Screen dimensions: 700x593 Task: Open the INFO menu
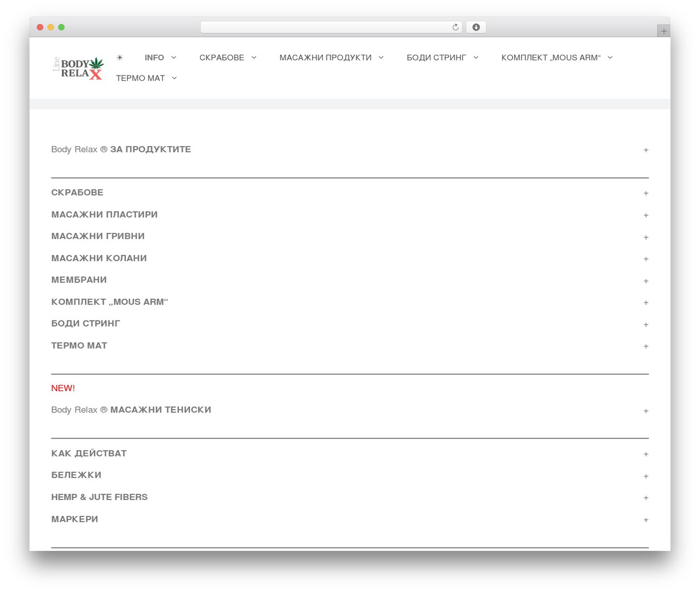[x=160, y=57]
